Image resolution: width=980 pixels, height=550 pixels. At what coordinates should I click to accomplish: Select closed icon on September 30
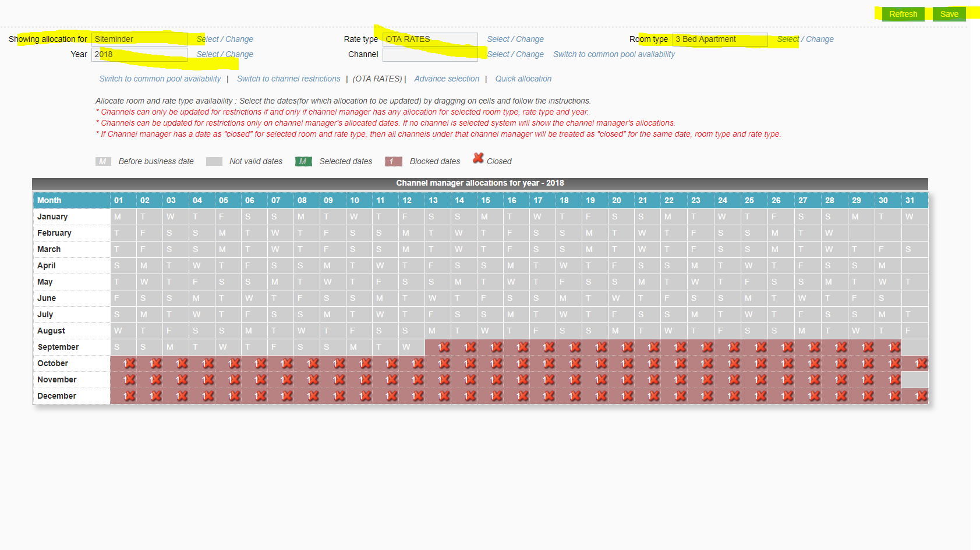pos(894,347)
